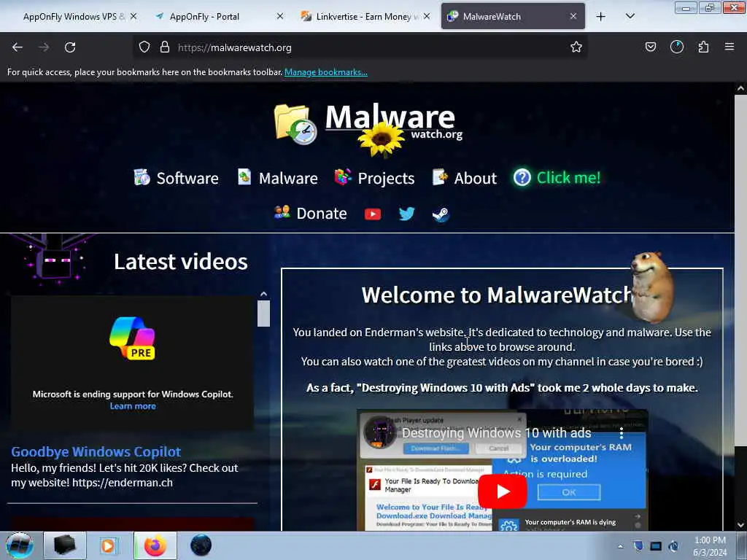Image resolution: width=747 pixels, height=560 pixels.
Task: Click the sunflower on the logo
Action: 381,139
